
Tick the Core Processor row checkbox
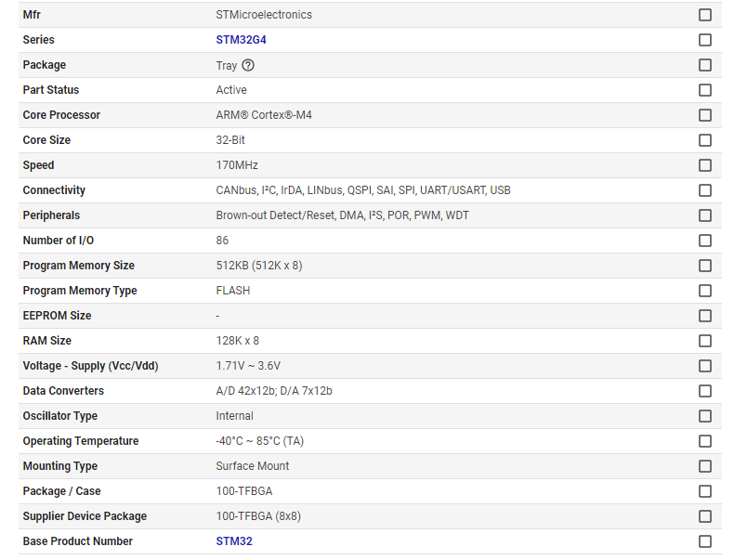coord(705,115)
